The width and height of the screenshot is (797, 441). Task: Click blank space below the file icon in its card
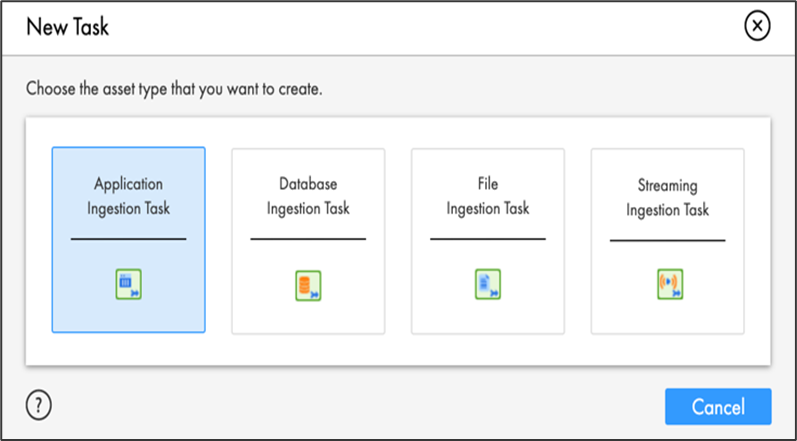point(488,317)
